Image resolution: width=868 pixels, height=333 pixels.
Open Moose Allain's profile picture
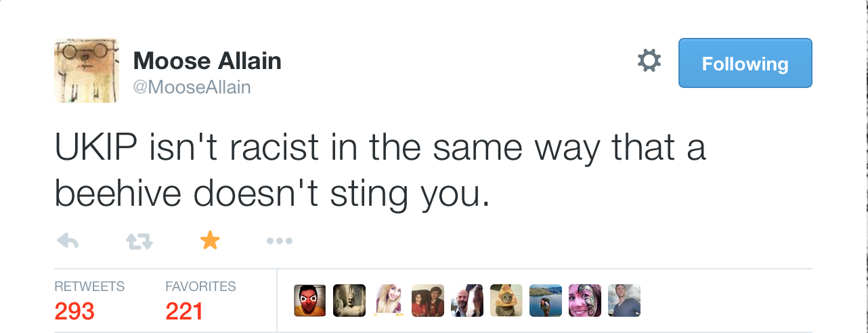tap(87, 70)
